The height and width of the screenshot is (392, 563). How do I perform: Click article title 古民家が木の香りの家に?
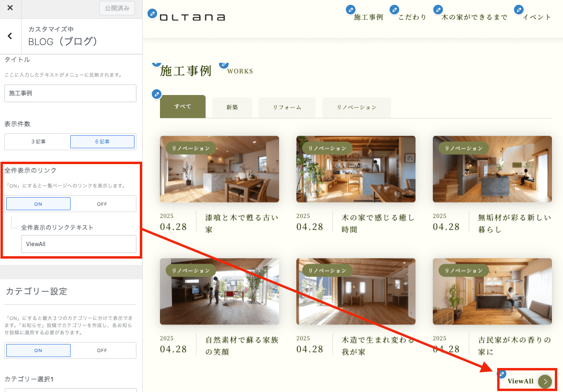pyautogui.click(x=514, y=346)
